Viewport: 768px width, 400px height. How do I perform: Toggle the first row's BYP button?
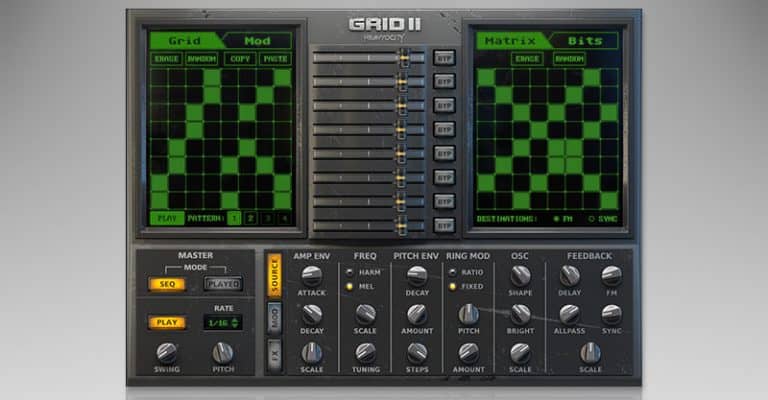pos(444,58)
